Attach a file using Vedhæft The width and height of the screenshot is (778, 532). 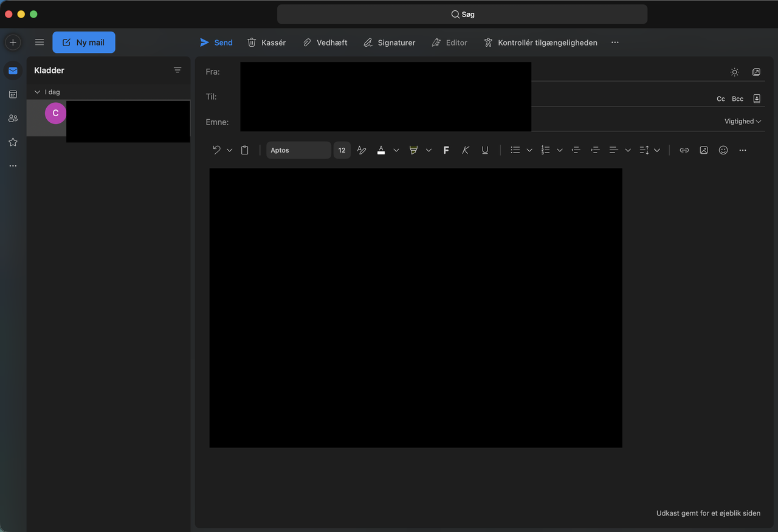[325, 43]
